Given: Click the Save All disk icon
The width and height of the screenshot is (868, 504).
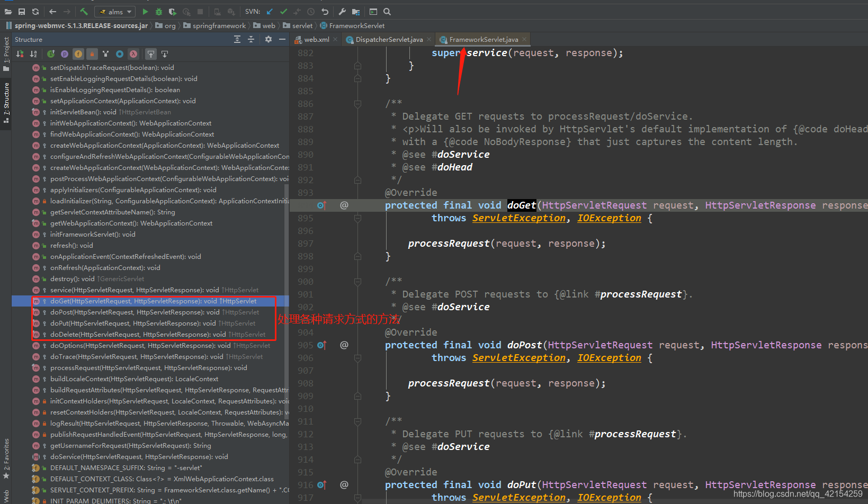Looking at the screenshot, I should (x=22, y=12).
